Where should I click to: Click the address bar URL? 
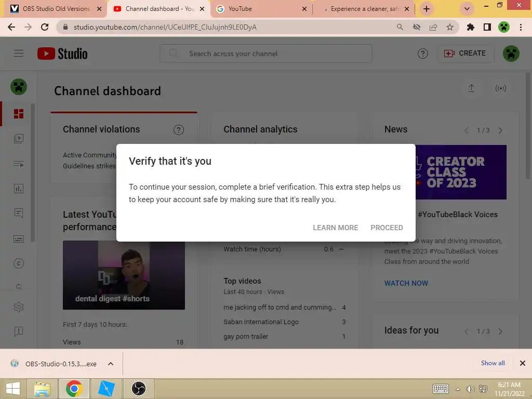(165, 27)
